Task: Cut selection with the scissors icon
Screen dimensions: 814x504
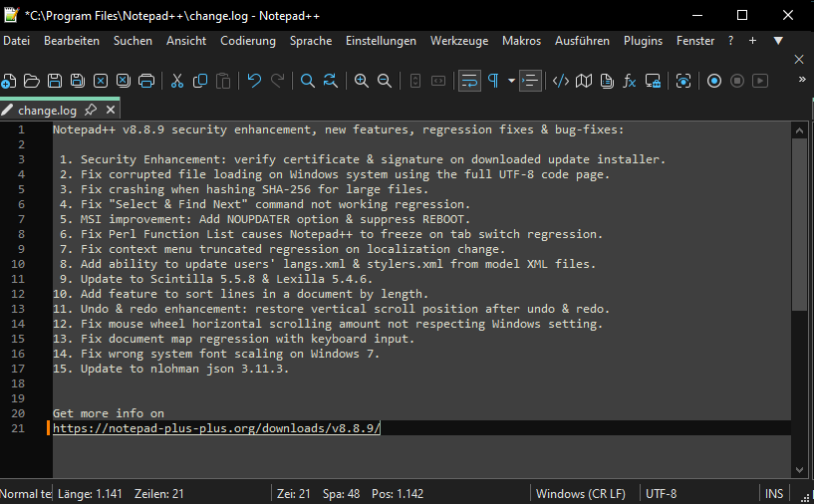Action: tap(177, 81)
